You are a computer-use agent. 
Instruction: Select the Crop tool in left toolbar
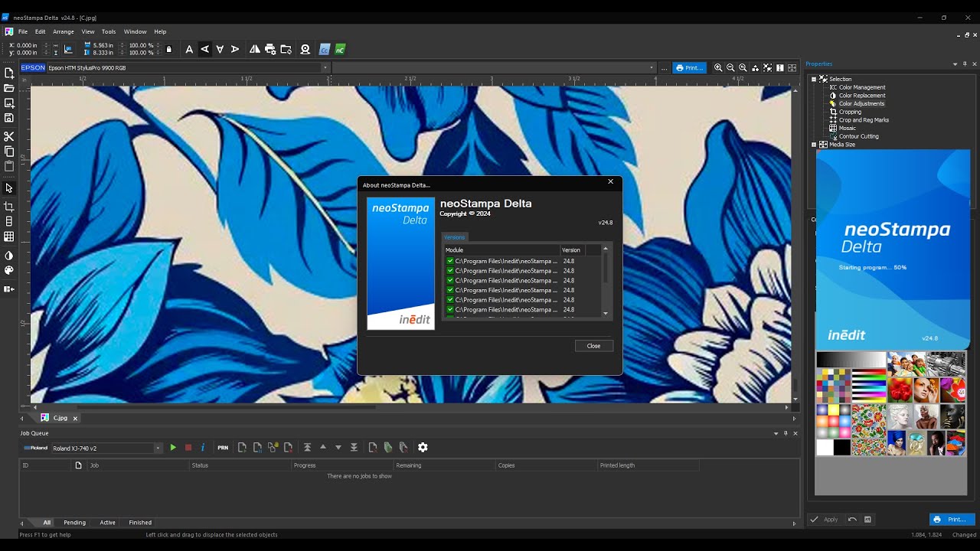[9, 207]
